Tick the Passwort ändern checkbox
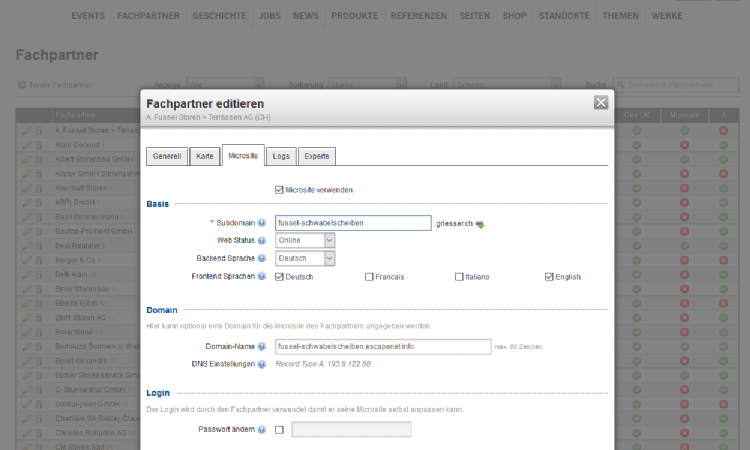The image size is (750, 450). 279,430
